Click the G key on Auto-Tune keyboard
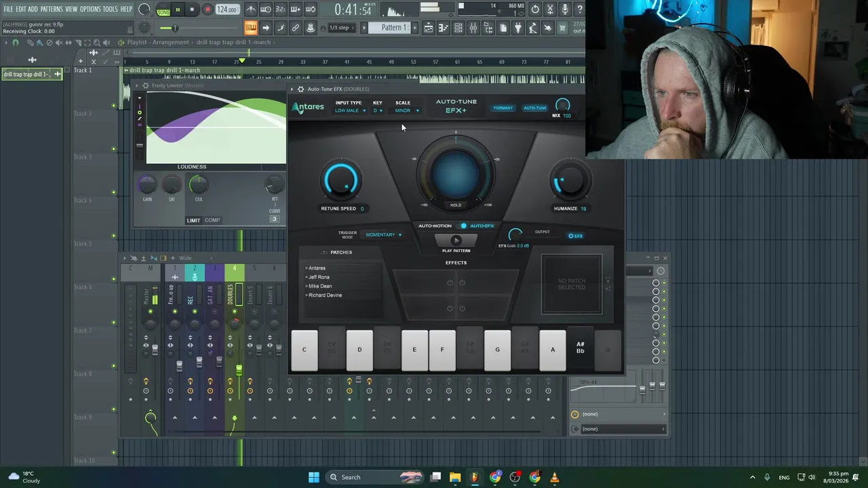The image size is (868, 488). [497, 350]
